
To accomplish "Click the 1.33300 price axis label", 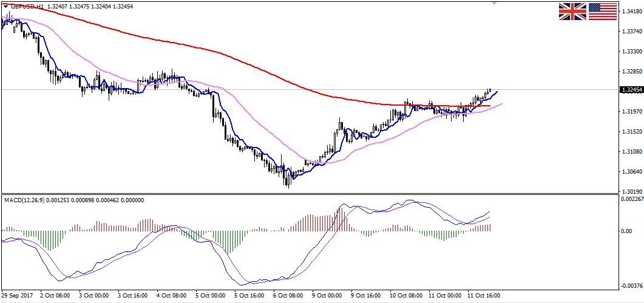I will tap(631, 52).
